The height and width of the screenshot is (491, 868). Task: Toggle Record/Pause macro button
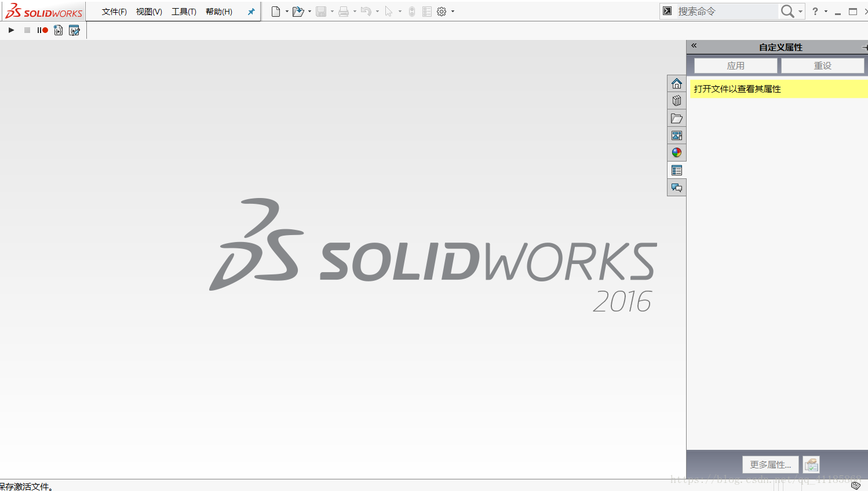pos(42,30)
